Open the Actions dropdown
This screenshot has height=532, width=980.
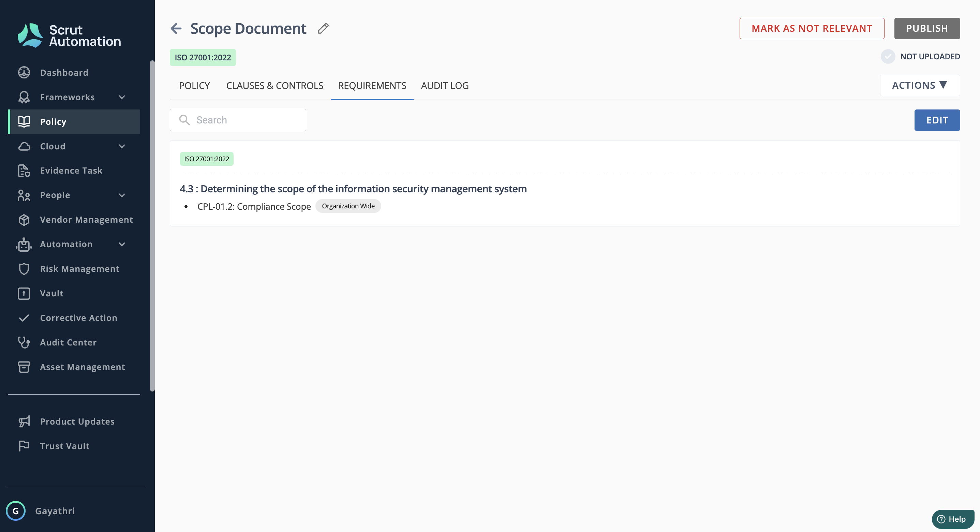click(x=920, y=85)
